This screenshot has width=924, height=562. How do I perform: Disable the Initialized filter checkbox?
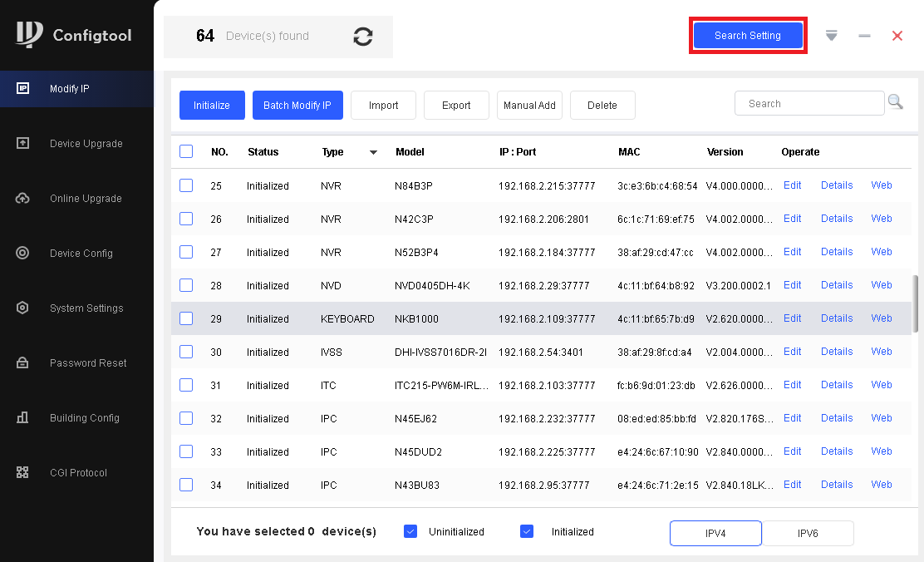click(526, 531)
